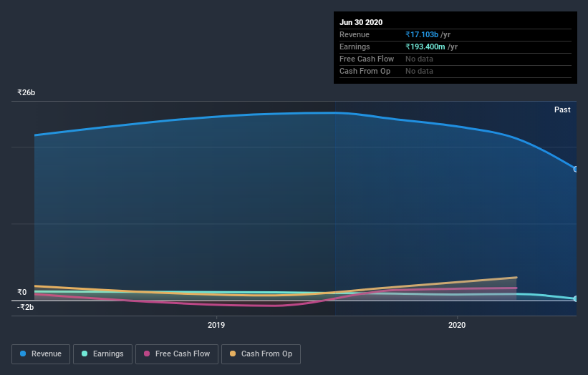The height and width of the screenshot is (375, 588).
Task: Click the ₹17.103b revenue value in tooltip
Action: (422, 34)
